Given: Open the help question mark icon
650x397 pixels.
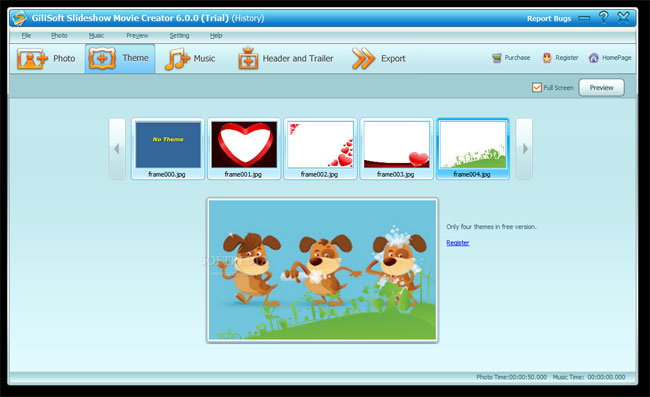Looking at the screenshot, I should 604,17.
